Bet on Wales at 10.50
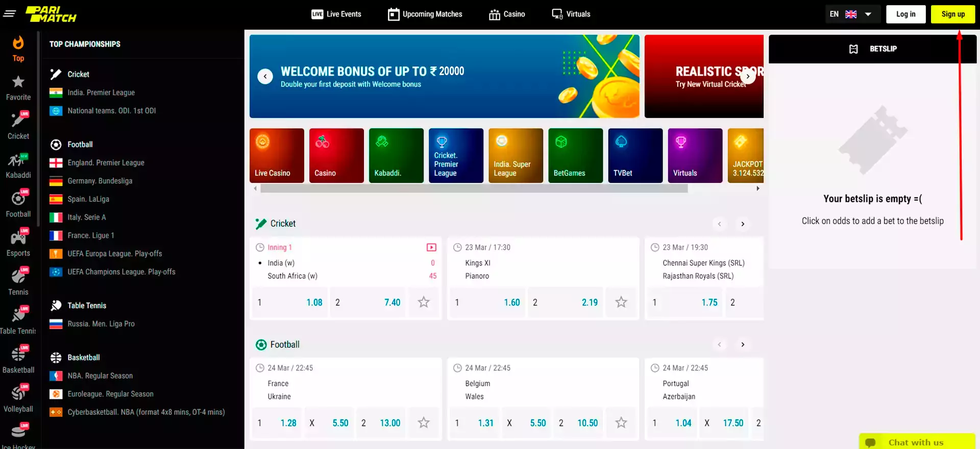Screen dimensions: 980x449 (x=578, y=423)
